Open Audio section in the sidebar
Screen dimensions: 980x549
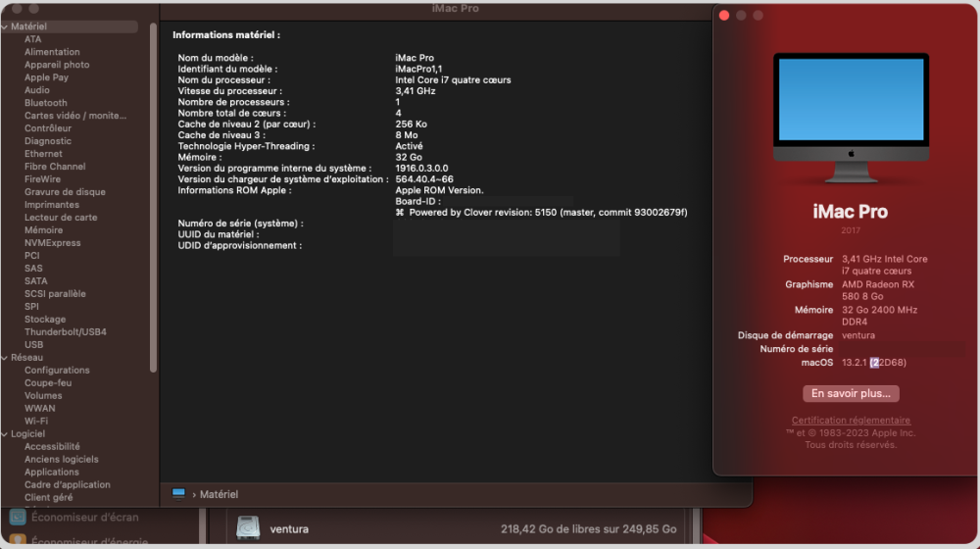point(37,90)
